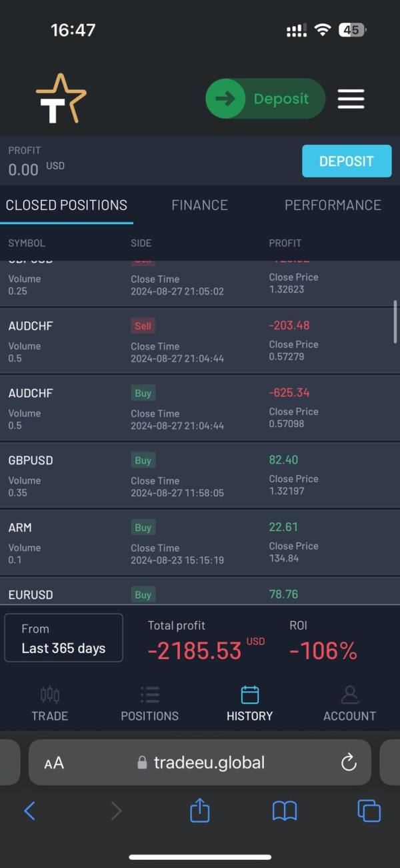Tap the Safari back arrow
Screen dimensions: 400x868
click(29, 811)
